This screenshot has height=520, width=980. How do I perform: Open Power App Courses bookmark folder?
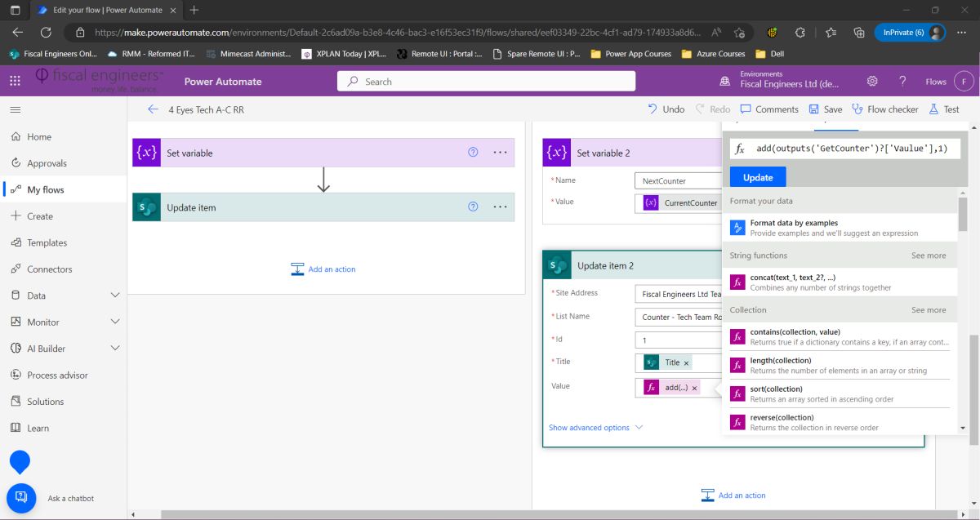630,54
